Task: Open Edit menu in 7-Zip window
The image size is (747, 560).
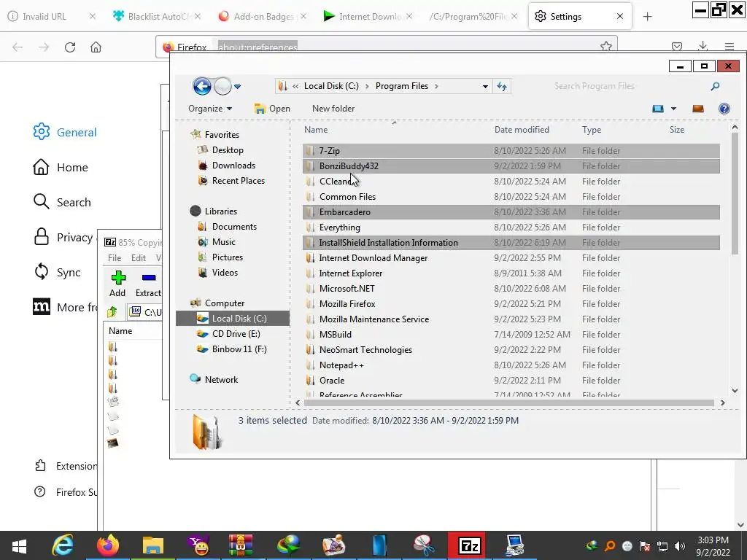Action: click(138, 257)
